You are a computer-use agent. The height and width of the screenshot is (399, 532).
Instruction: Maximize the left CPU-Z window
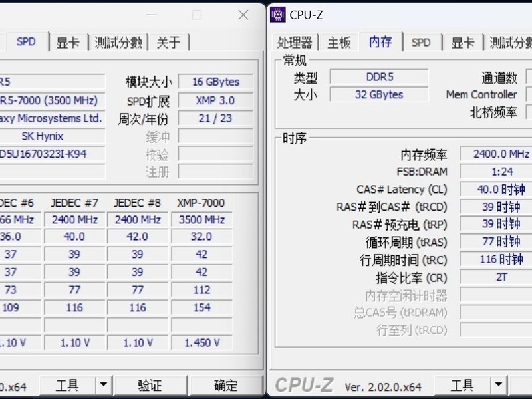pyautogui.click(x=197, y=15)
